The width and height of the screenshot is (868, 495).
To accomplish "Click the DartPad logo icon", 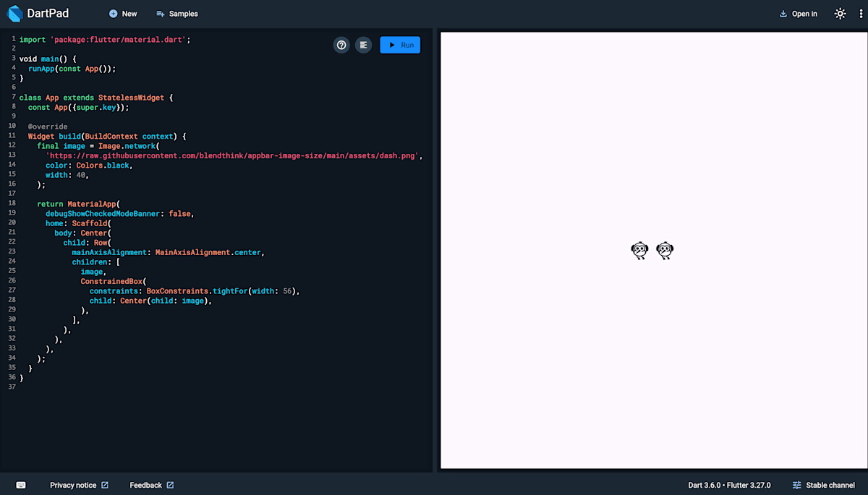I will tap(14, 13).
